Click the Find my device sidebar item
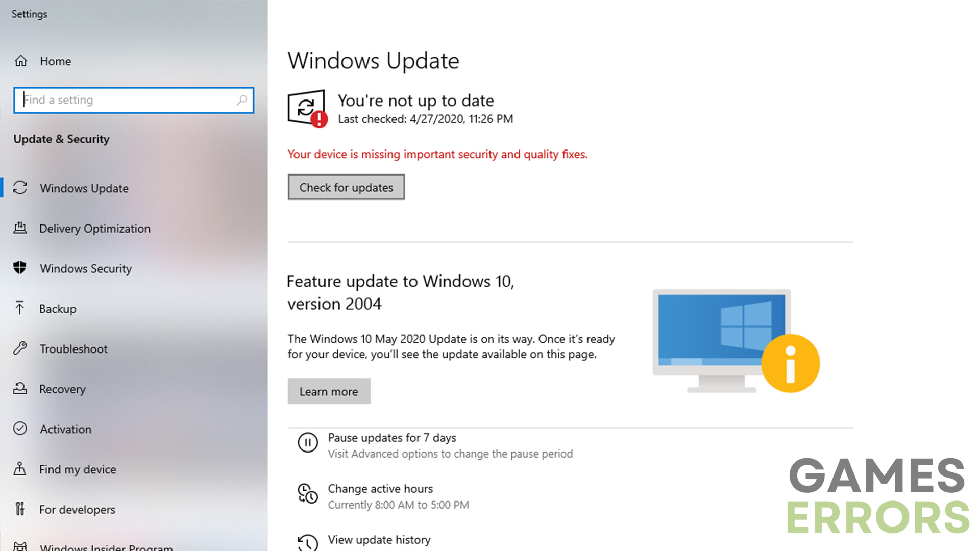The height and width of the screenshot is (551, 980). 79,469
